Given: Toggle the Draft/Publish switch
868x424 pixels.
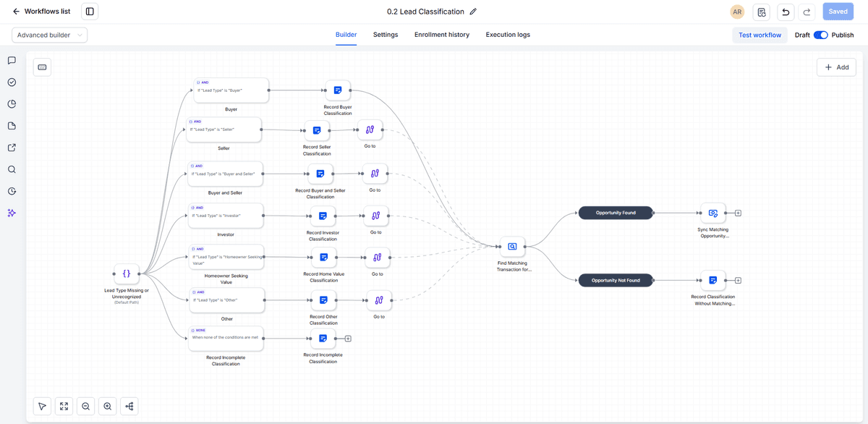Looking at the screenshot, I should point(820,35).
